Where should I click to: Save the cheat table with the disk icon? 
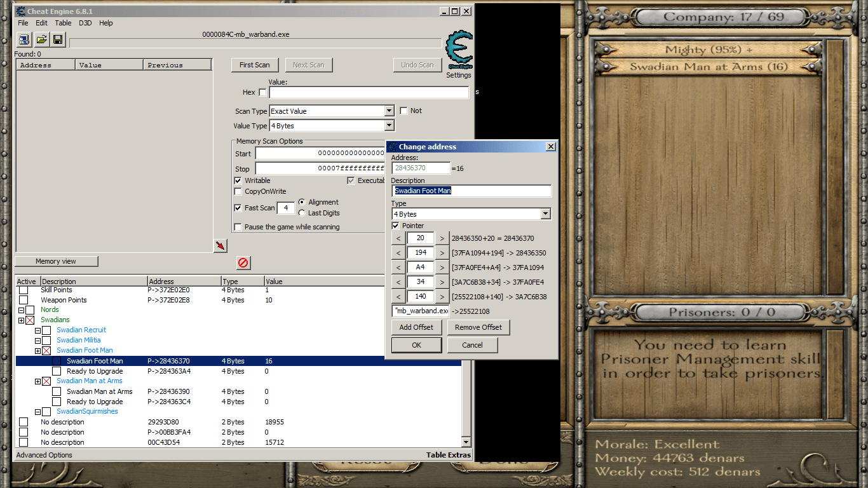[57, 39]
